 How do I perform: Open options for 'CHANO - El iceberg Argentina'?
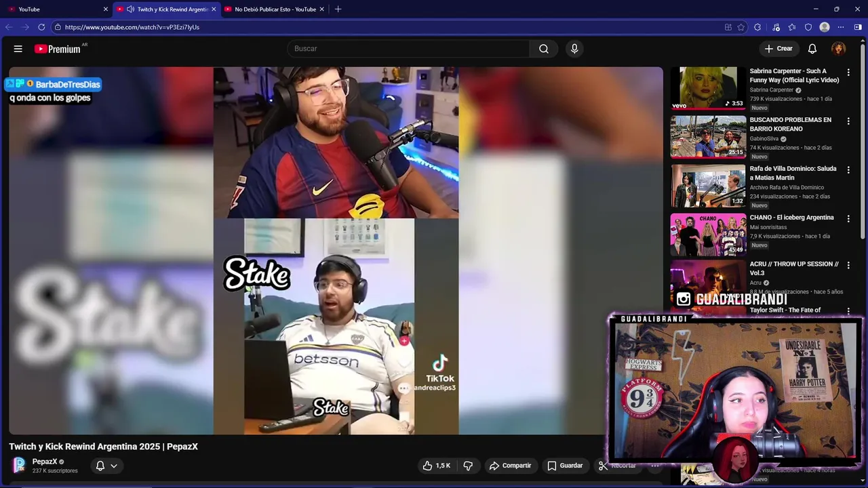[x=848, y=218]
